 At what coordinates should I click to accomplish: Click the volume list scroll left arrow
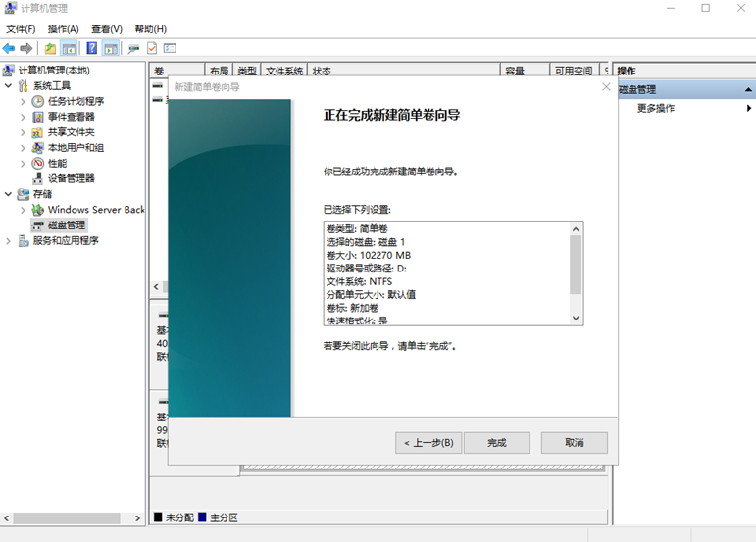(x=156, y=286)
